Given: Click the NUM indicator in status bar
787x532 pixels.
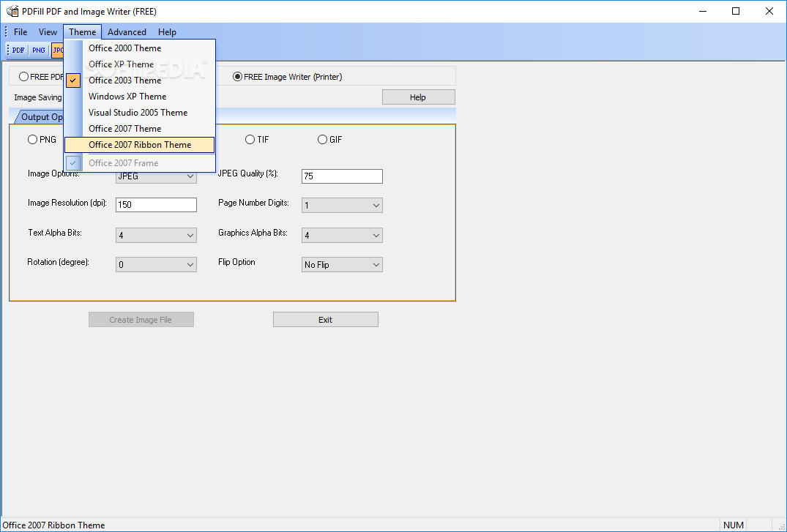Looking at the screenshot, I should (x=734, y=525).
